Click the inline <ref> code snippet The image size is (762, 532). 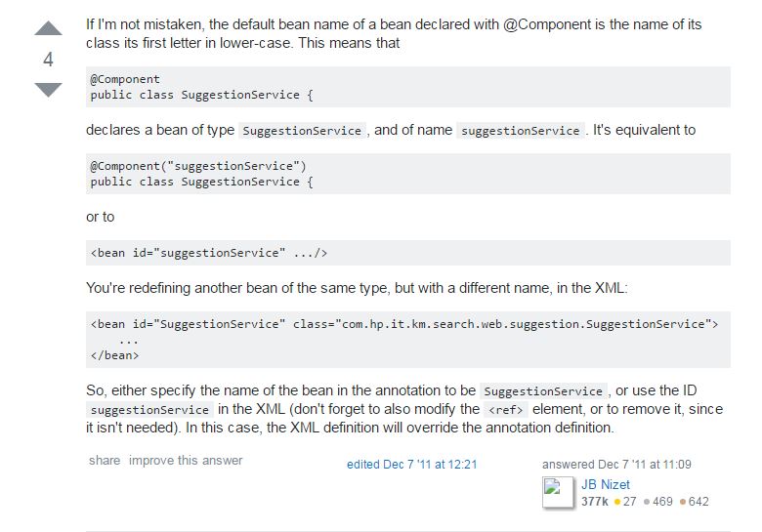(x=506, y=410)
